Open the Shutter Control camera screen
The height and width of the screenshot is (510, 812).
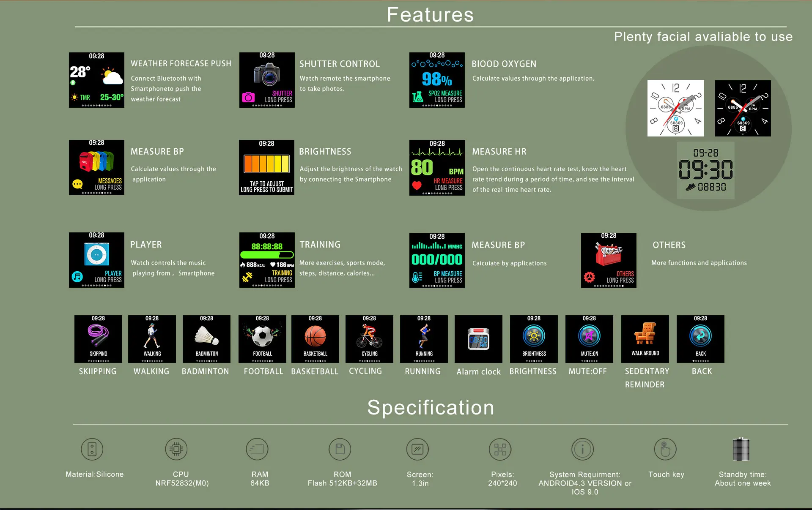point(267,80)
